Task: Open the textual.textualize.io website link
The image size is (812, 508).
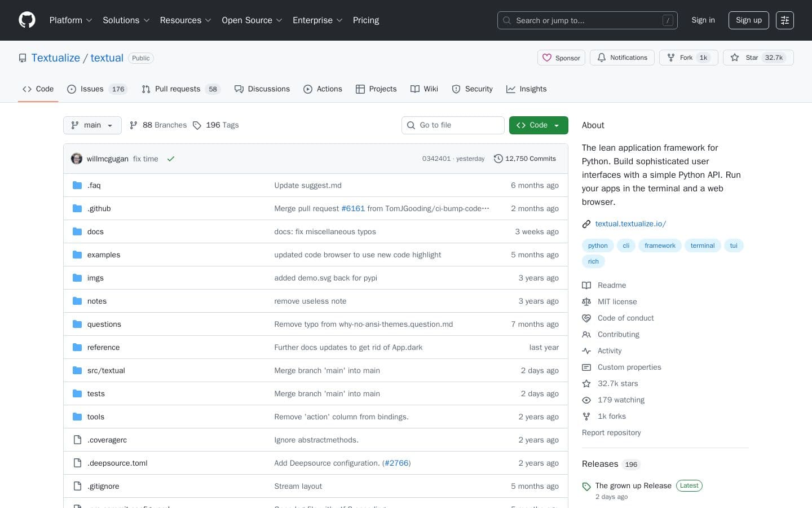Action: click(630, 224)
